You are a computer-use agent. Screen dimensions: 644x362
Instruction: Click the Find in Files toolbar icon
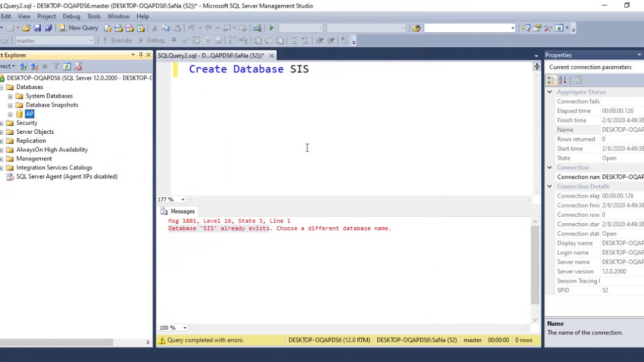click(x=416, y=28)
